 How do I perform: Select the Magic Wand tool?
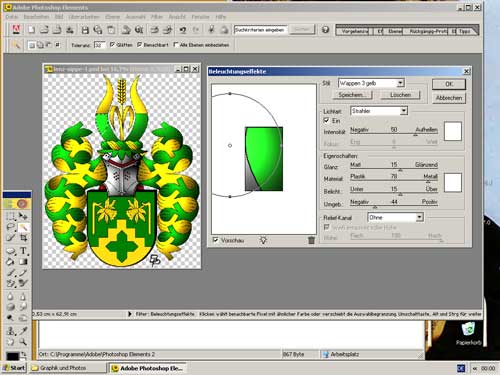(23, 227)
